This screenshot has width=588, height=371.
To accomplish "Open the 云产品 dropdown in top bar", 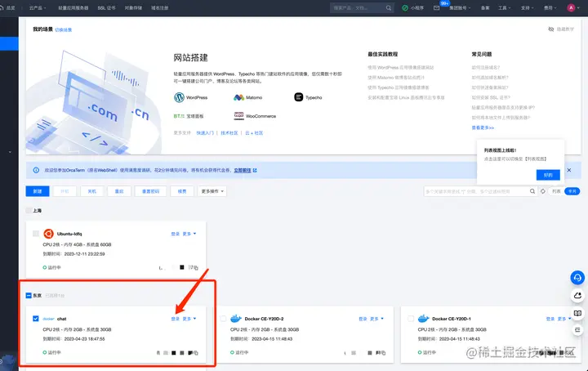I will click(x=38, y=8).
